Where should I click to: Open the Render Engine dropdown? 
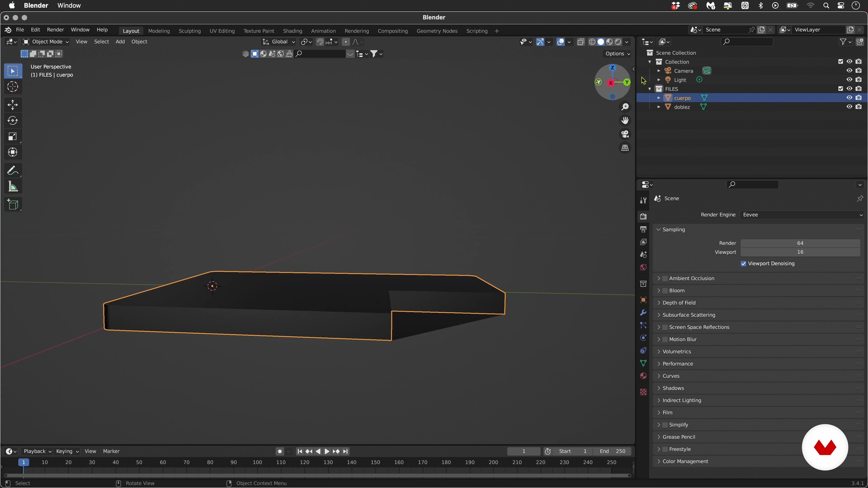[801, 215]
